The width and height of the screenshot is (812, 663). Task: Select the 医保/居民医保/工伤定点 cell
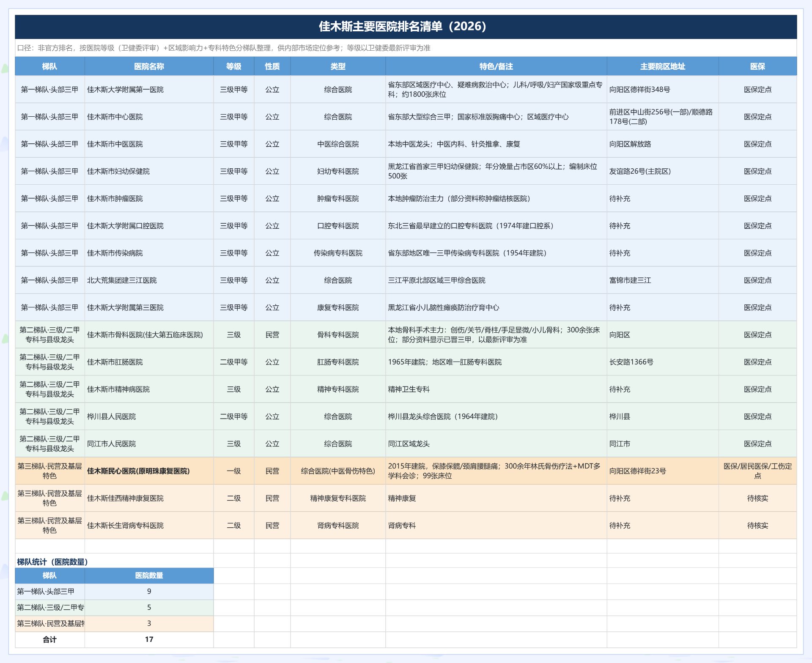coord(757,471)
